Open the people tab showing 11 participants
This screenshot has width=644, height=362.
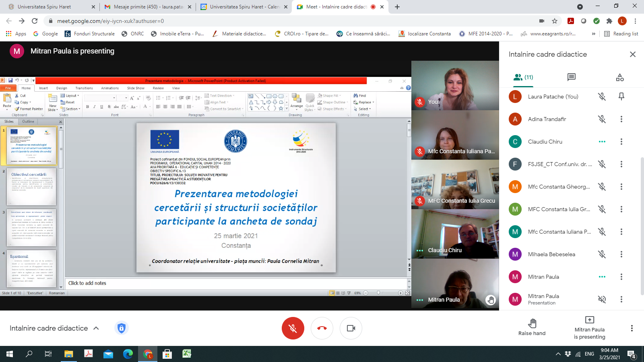(523, 77)
